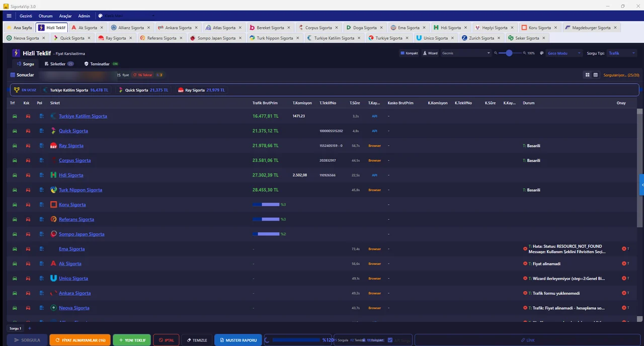
Task: Open the Hdi Sigorta company link
Action: pyautogui.click(x=71, y=175)
